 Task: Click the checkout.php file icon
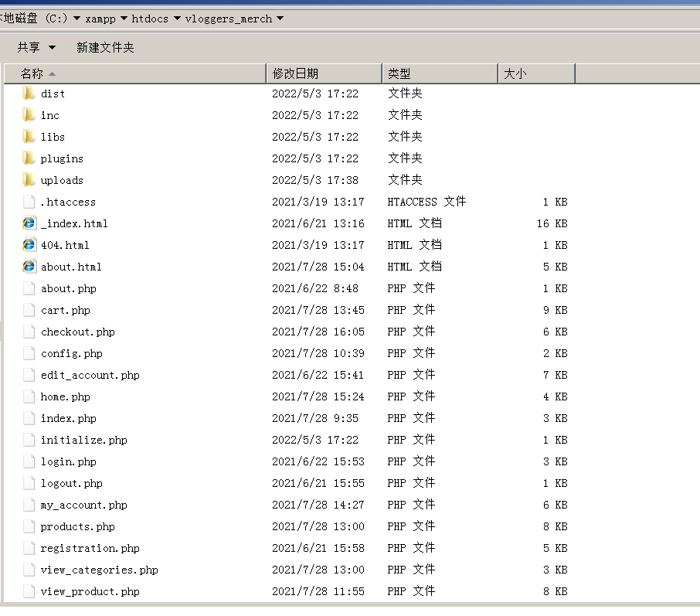pos(29,332)
